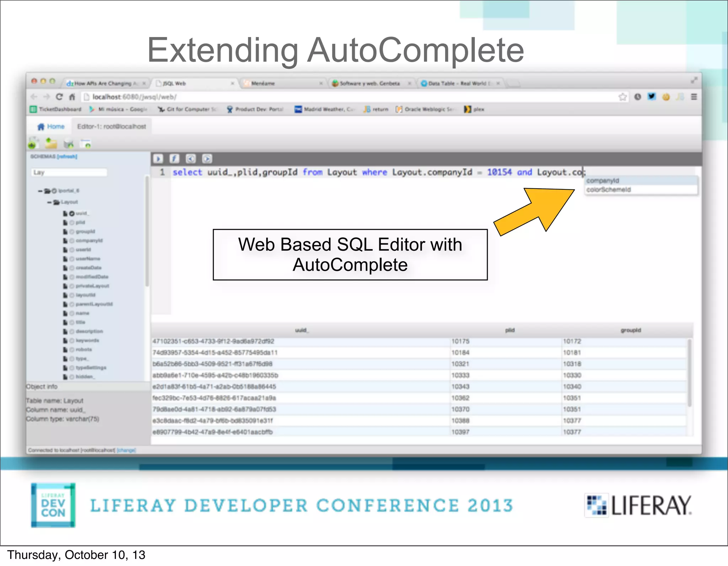Select the uuid_ column radio

point(72,213)
